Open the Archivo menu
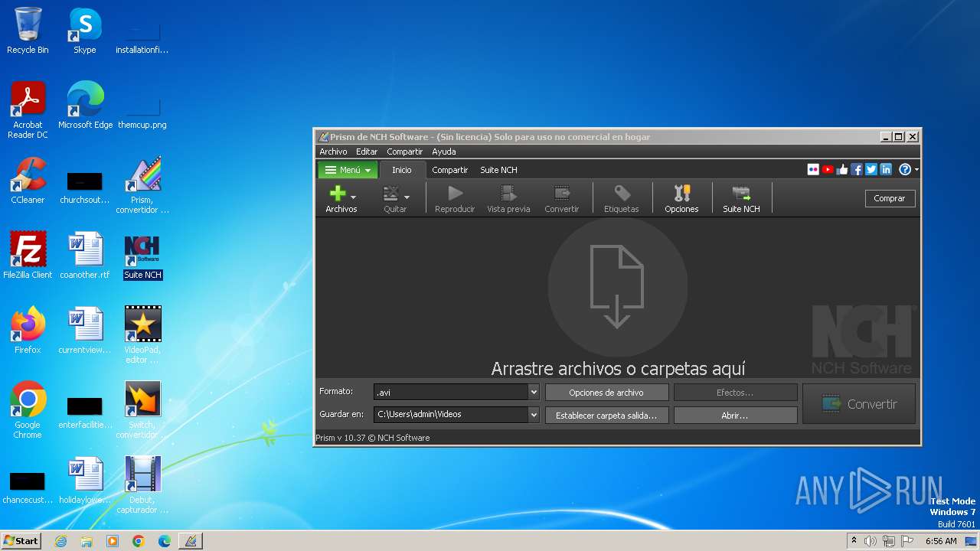This screenshot has height=551, width=980. pyautogui.click(x=333, y=152)
